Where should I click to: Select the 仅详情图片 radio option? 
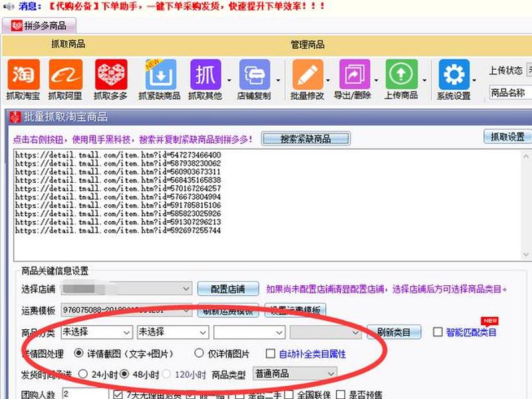coord(199,353)
